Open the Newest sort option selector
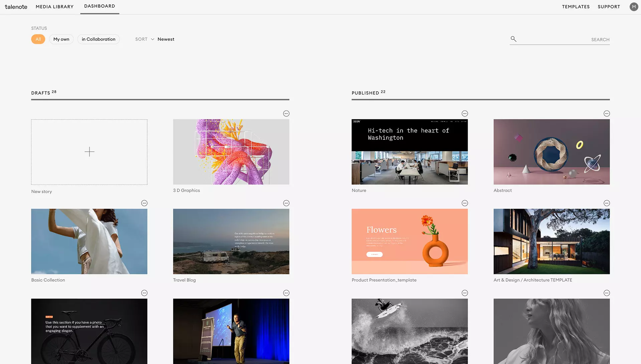Screen dimensions: 641x364 pyautogui.click(x=166, y=39)
